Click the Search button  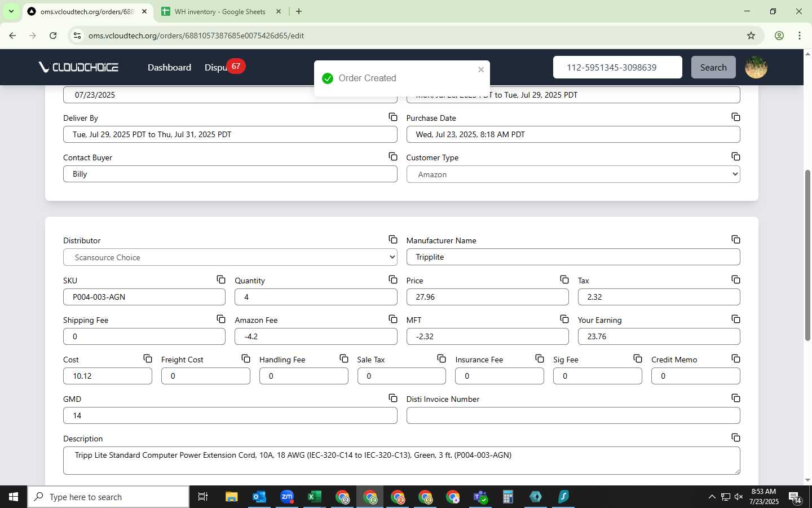(x=713, y=67)
